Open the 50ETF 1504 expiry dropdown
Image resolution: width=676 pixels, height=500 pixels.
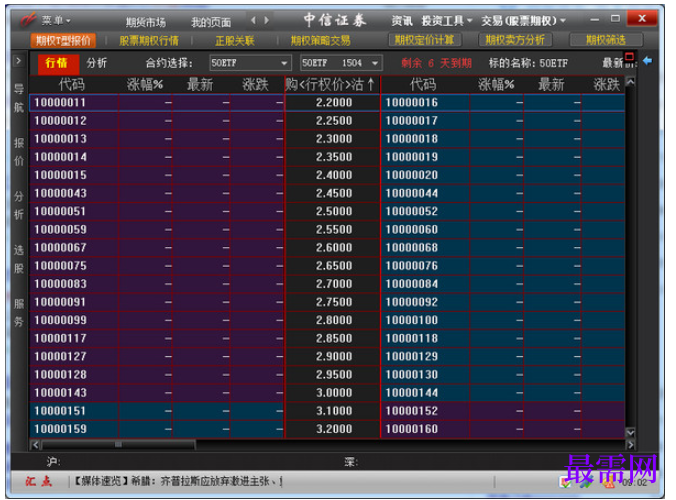(x=341, y=63)
